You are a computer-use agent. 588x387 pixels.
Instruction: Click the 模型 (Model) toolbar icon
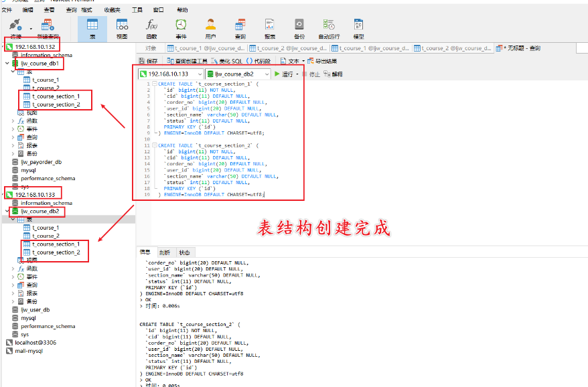tap(358, 25)
